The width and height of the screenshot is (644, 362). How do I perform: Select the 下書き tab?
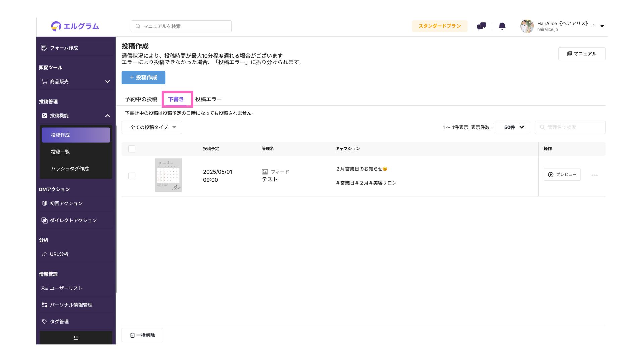(176, 99)
